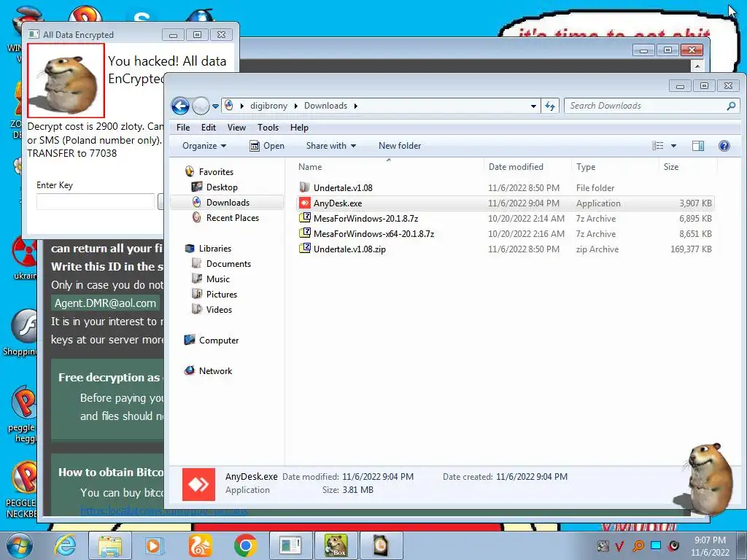Launch Internet Explorer from taskbar
The width and height of the screenshot is (747, 560).
[65, 545]
